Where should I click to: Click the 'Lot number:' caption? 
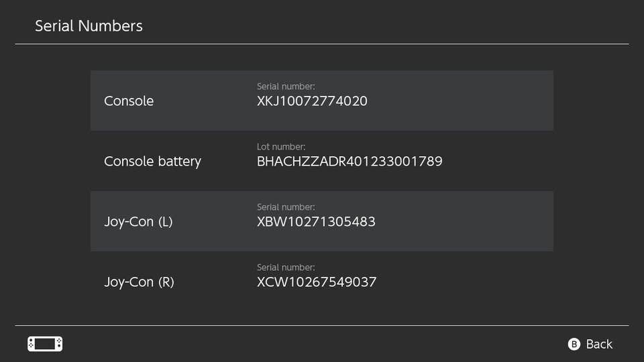click(x=281, y=147)
